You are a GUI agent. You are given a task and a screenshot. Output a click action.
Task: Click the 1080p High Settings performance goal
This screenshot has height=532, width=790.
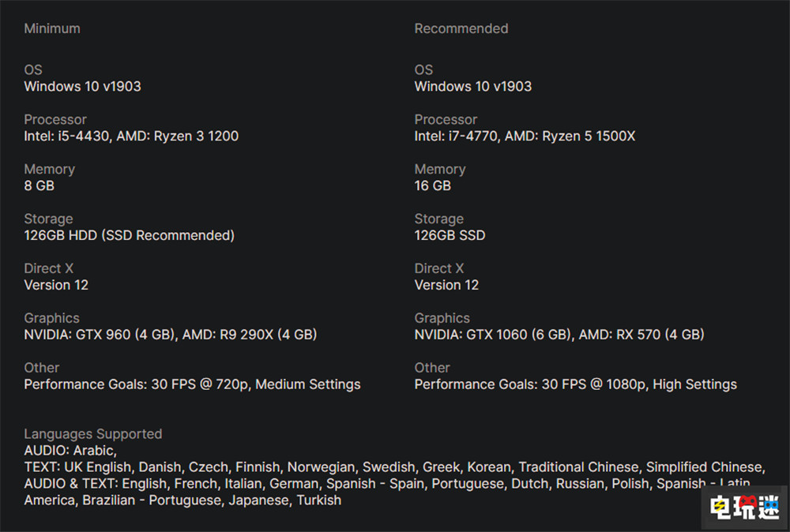coord(576,384)
